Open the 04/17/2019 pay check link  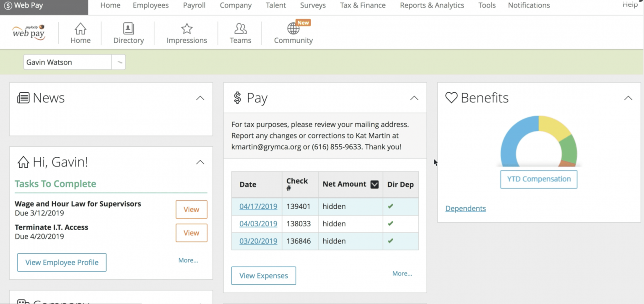click(258, 206)
